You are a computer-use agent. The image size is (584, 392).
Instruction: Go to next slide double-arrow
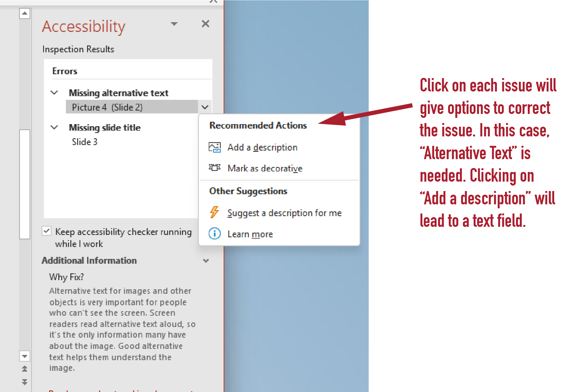pos(25,382)
